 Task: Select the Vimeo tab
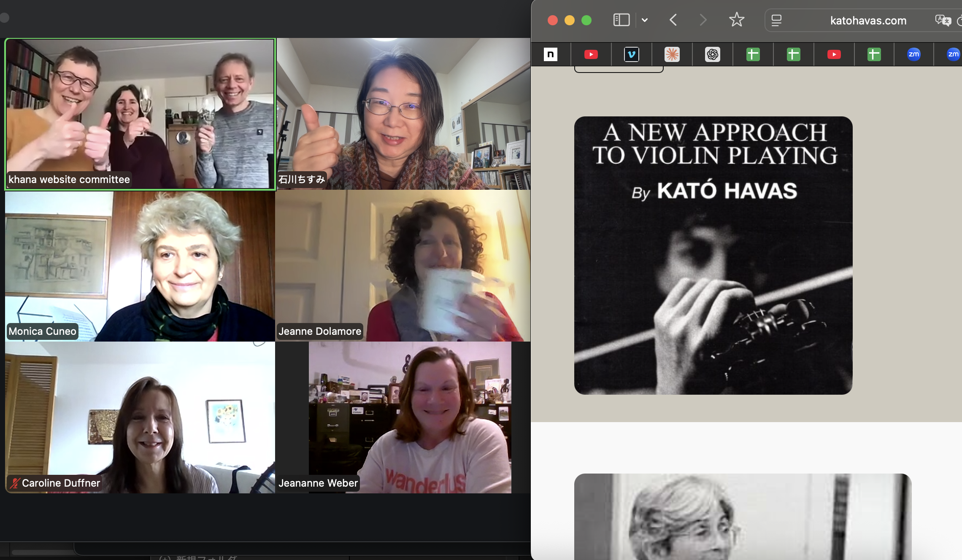click(x=632, y=54)
